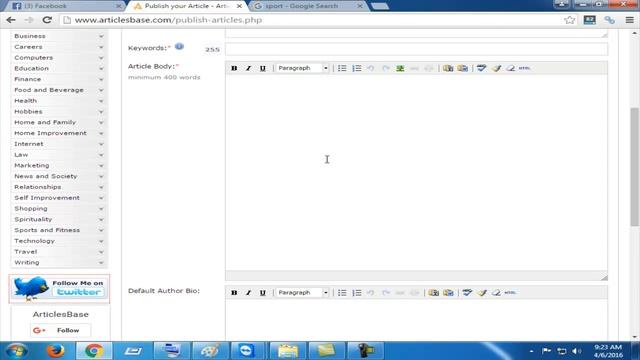Remove formatting eraser in Article Body

[x=510, y=68]
